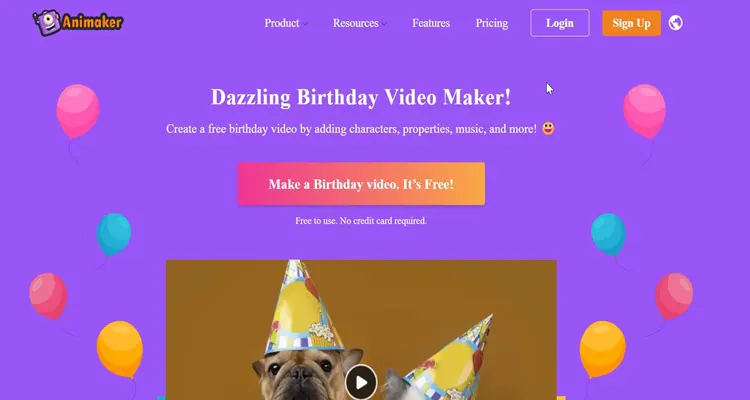Click the Dazzling Birthday Video Maker heading
The image size is (750, 400).
(361, 97)
